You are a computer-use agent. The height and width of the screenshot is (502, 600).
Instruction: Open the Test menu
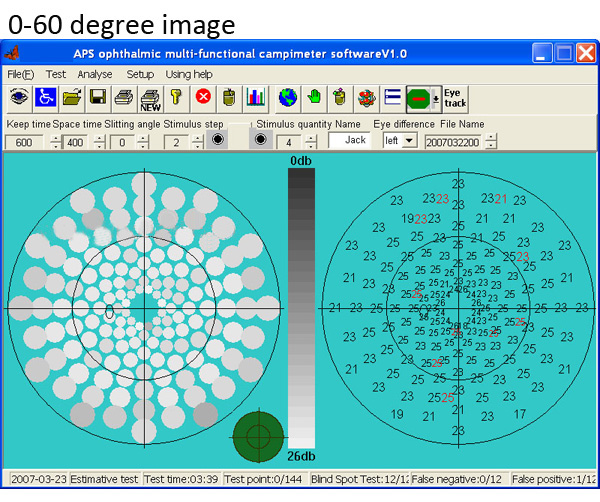pos(56,74)
